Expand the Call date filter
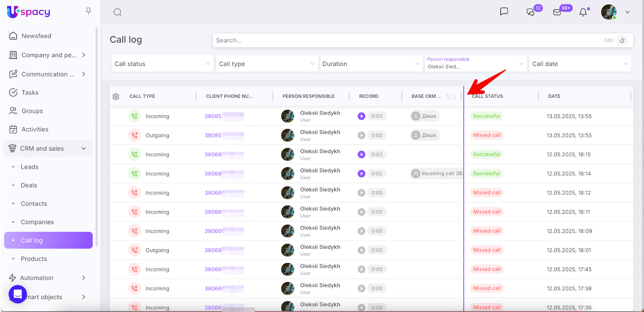The height and width of the screenshot is (312, 644). (580, 64)
